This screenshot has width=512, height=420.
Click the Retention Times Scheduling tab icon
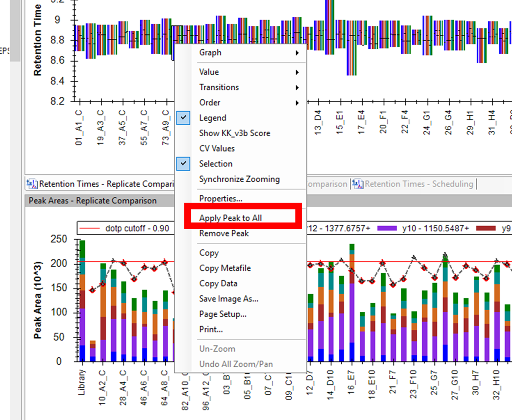(x=358, y=184)
